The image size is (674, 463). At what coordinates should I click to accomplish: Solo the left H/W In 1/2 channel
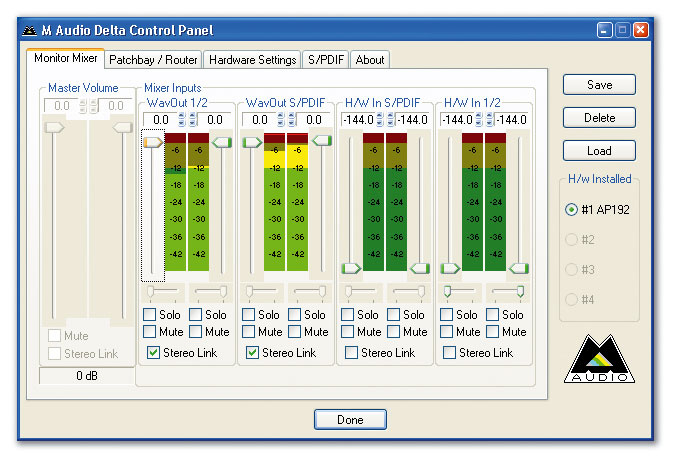pos(447,315)
